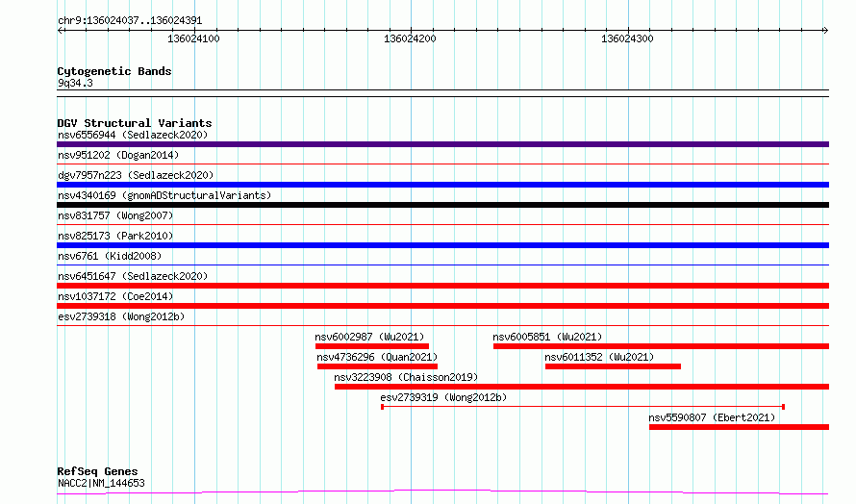Click the red nsv6005851 variant bar

[661, 346]
